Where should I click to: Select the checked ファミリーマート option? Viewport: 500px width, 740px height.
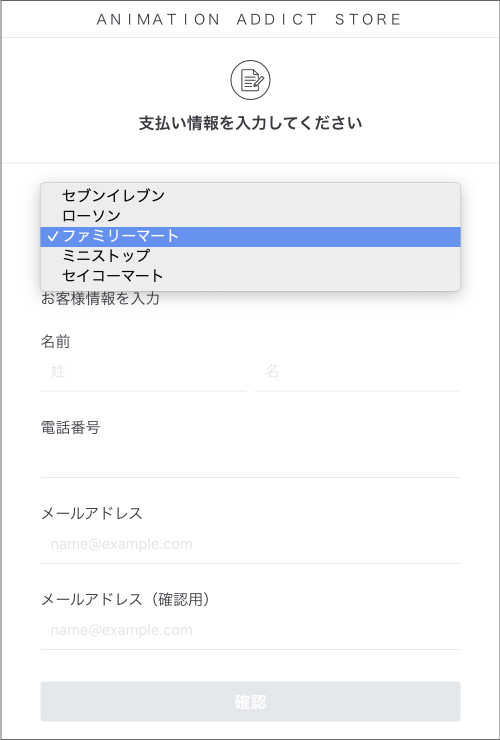pos(250,236)
